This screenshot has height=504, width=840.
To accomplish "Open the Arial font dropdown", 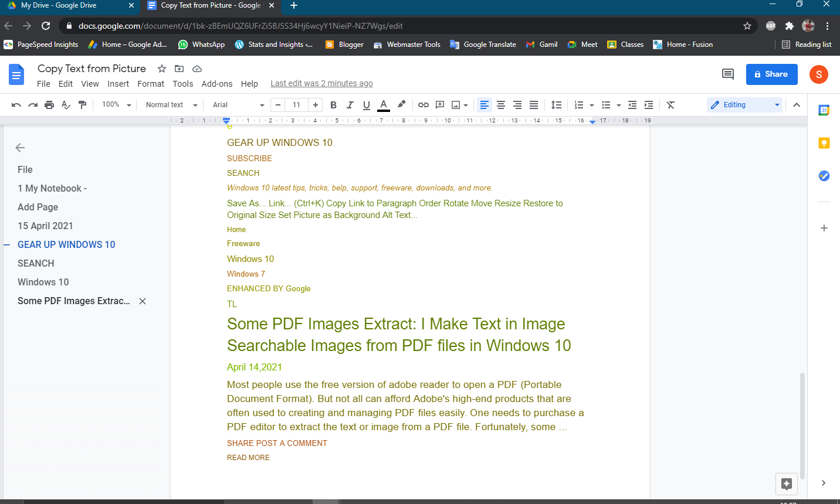I will 238,105.
